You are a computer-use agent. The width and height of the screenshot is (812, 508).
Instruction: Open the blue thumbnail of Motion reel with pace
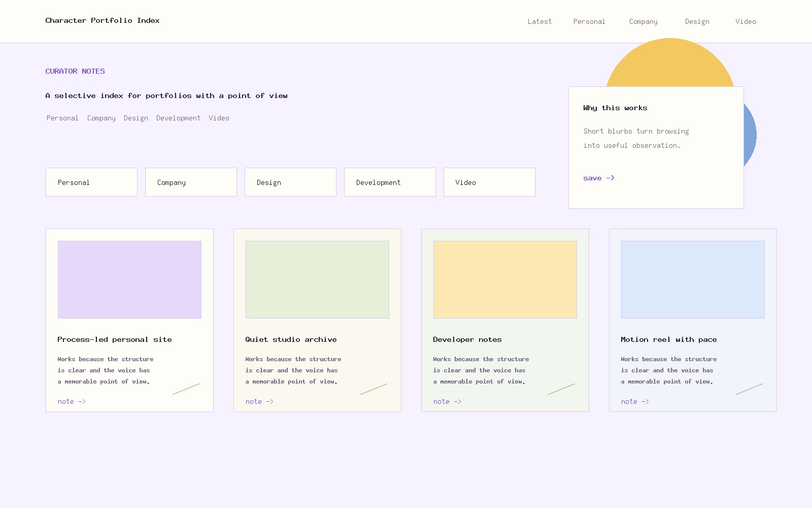(693, 279)
